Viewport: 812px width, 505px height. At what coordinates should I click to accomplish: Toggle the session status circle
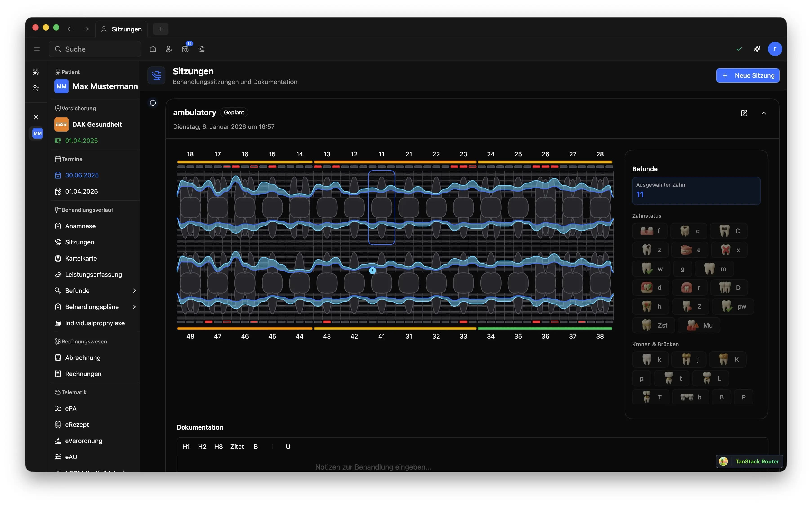click(153, 103)
